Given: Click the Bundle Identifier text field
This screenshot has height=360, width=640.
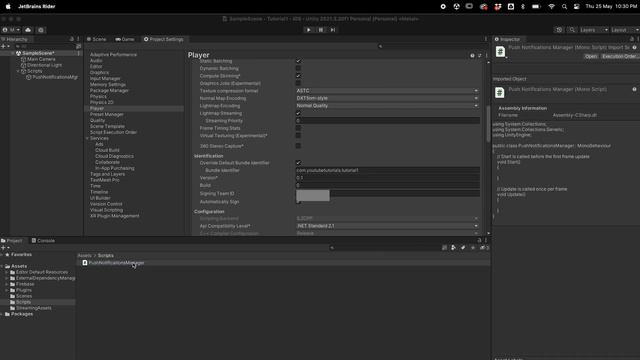Looking at the screenshot, I should click(x=388, y=170).
